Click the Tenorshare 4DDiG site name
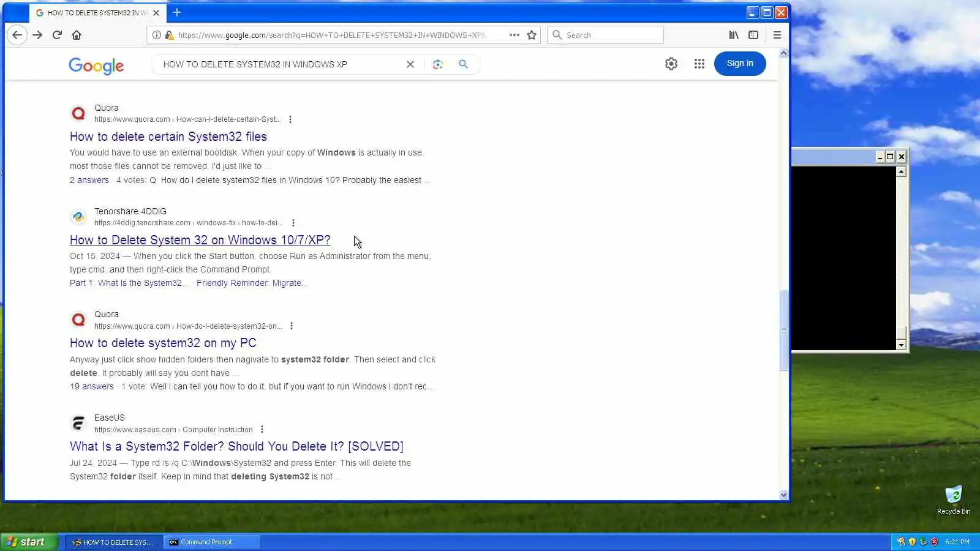This screenshot has width=980, height=551. [130, 211]
